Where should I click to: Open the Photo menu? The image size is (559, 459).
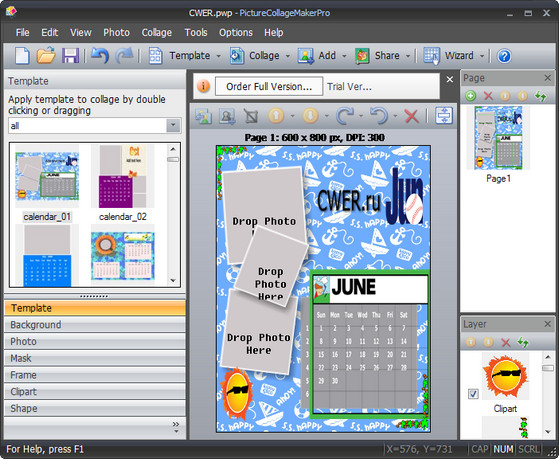point(117,32)
